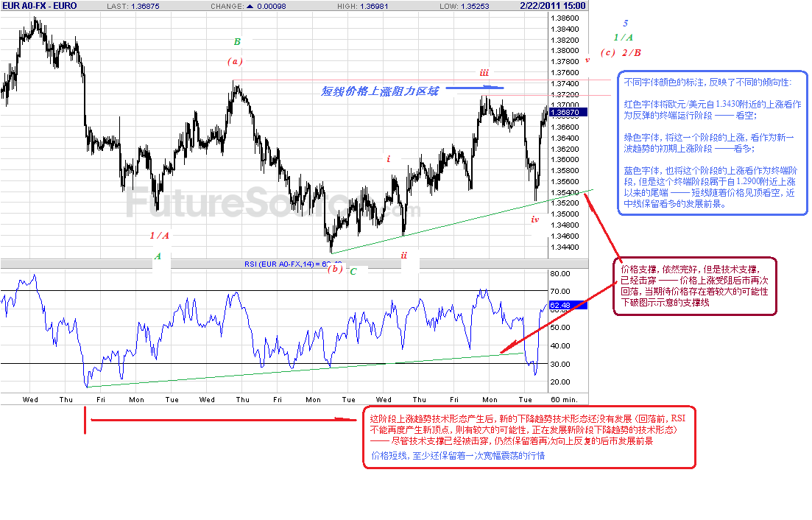The width and height of the screenshot is (812, 520).
Task: Select the current price tag 1.36870
Action: point(568,113)
